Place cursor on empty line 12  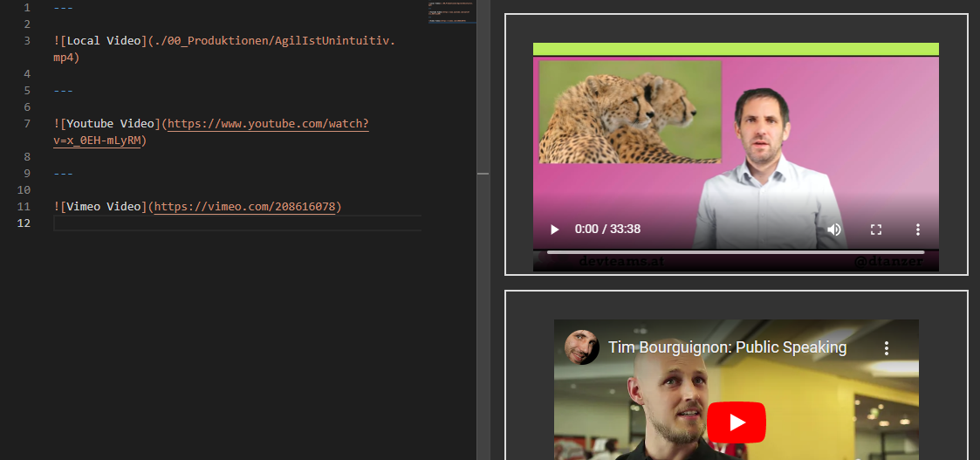point(237,223)
